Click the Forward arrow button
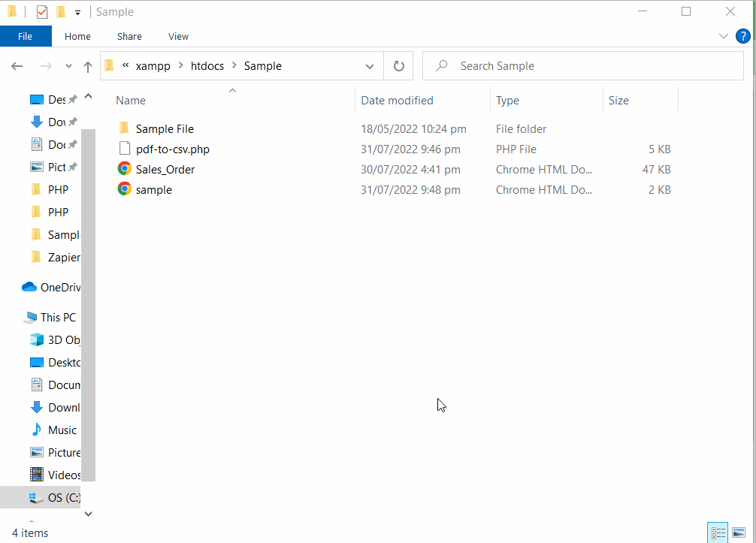Screen dimensions: 756x543 click(x=46, y=66)
